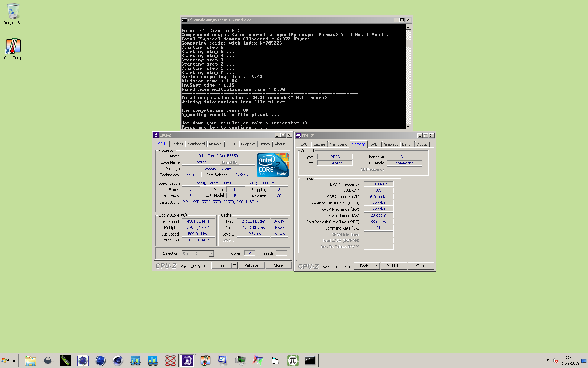Open Bench tab in the Processor CPU-Z window
The image size is (588, 368).
pyautogui.click(x=265, y=144)
